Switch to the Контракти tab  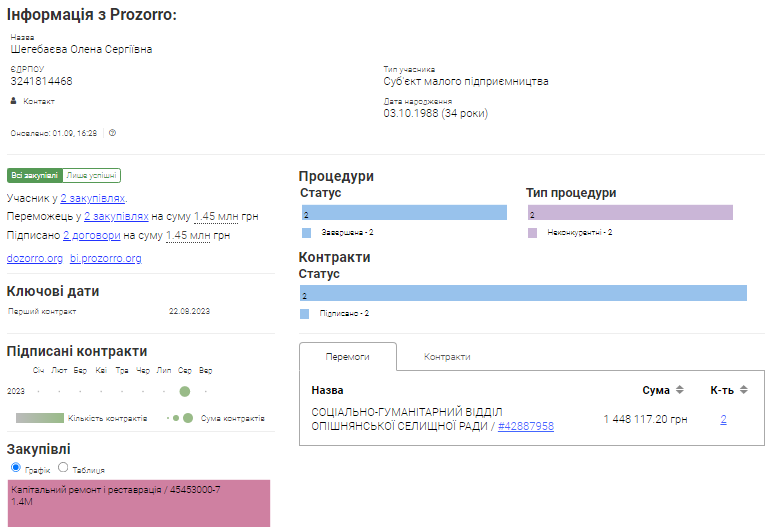click(446, 357)
